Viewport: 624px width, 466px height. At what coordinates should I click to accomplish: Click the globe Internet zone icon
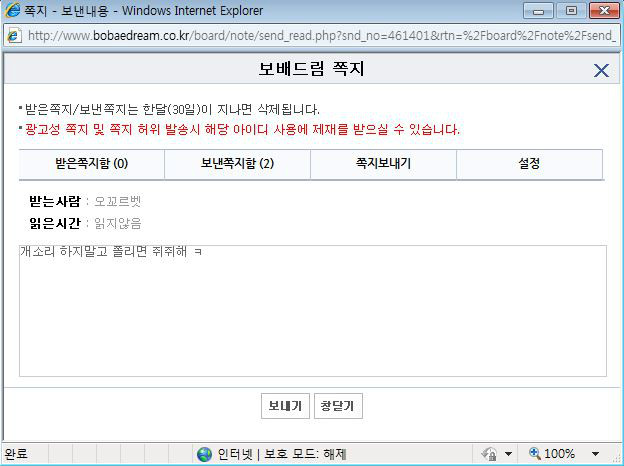click(x=205, y=454)
